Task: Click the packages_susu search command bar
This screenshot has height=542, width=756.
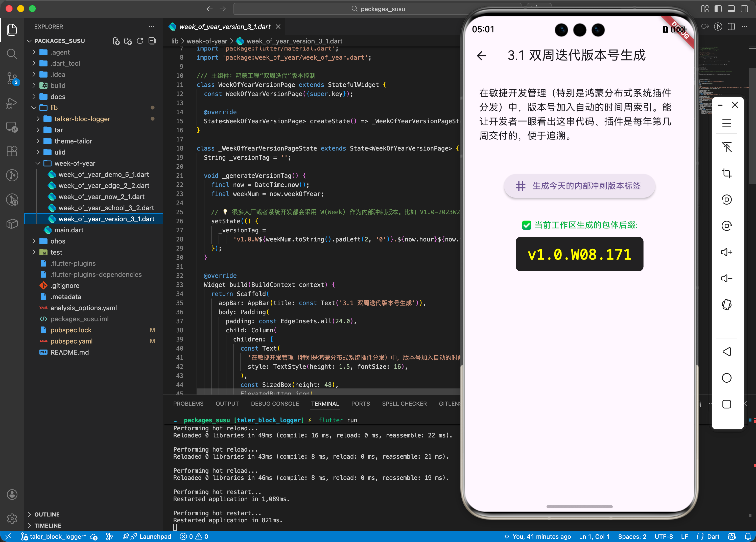Action: point(378,9)
